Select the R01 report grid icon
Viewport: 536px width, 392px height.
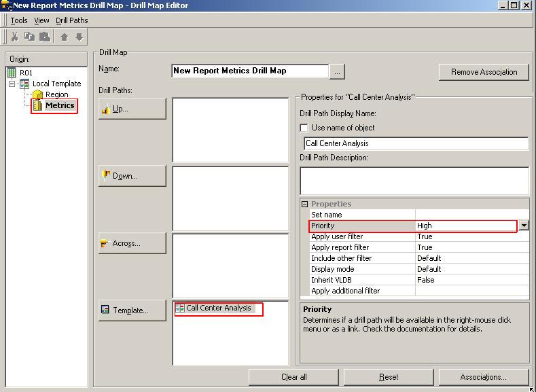pos(12,73)
